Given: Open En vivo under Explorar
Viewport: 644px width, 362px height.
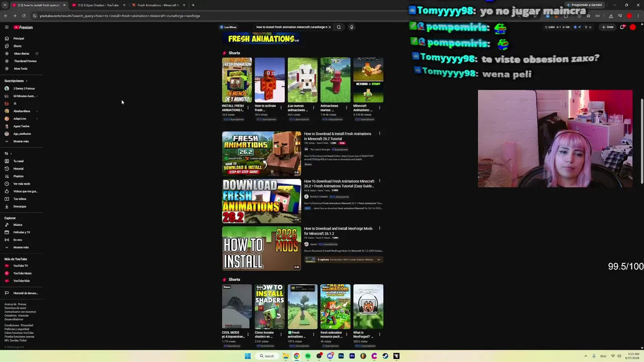Looking at the screenshot, I should click(x=18, y=240).
